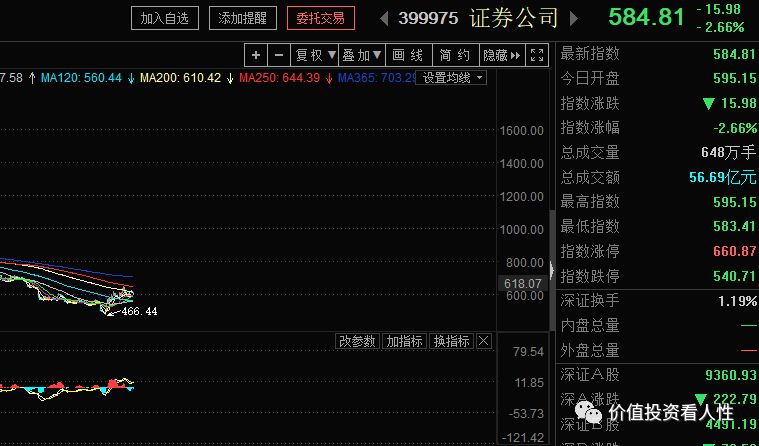The image size is (759, 446).
Task: Click the -53.73 indicator axis value
Action: 526,414
